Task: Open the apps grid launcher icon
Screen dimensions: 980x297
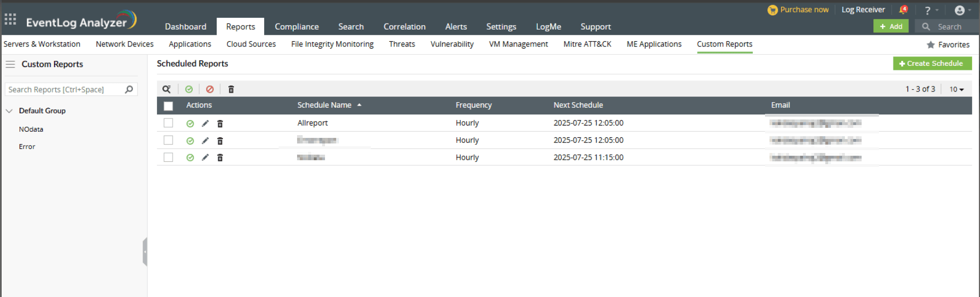Action: point(10,20)
